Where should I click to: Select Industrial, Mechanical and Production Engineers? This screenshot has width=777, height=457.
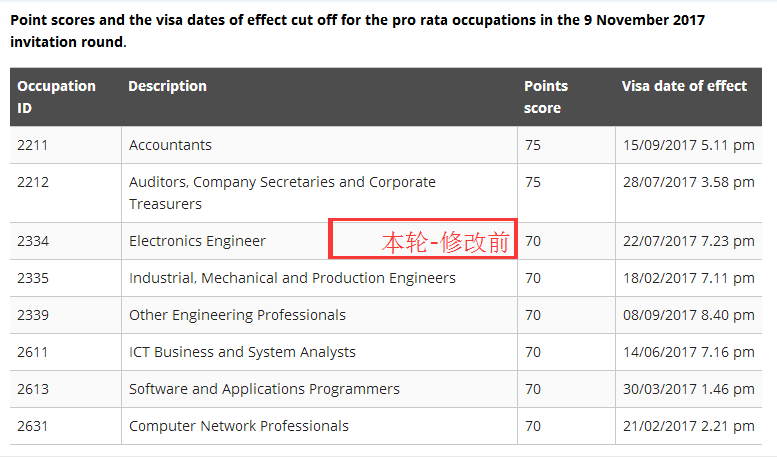(292, 278)
